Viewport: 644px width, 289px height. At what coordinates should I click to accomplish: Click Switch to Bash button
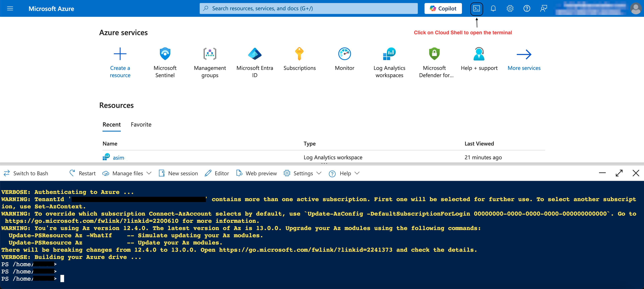click(26, 173)
